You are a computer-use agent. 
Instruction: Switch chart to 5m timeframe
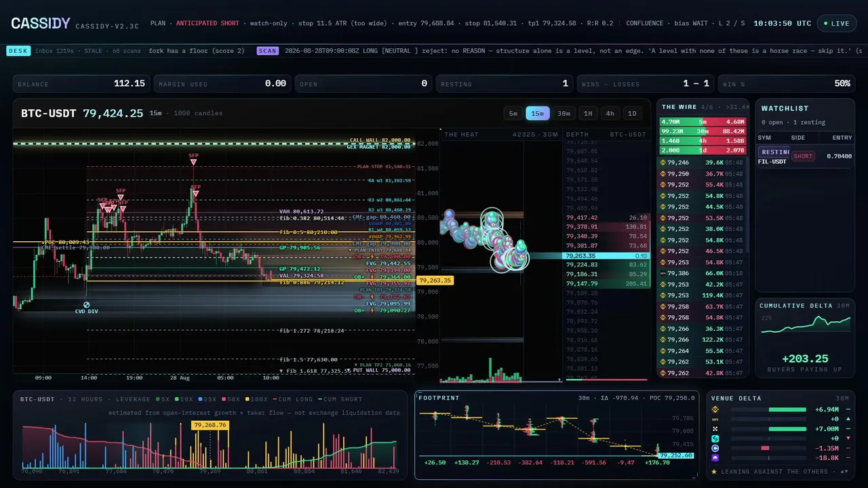tap(513, 113)
